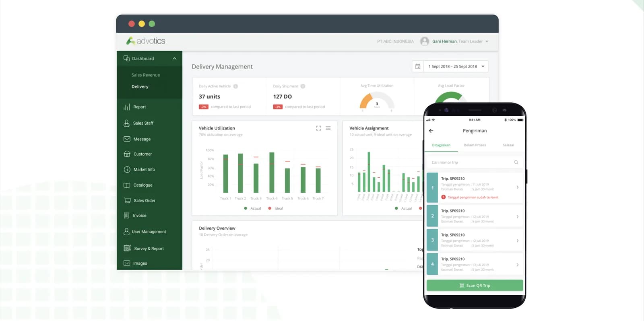Viewport: 644px width, 321px height.
Task: Click the Report bar chart icon
Action: coord(127,107)
